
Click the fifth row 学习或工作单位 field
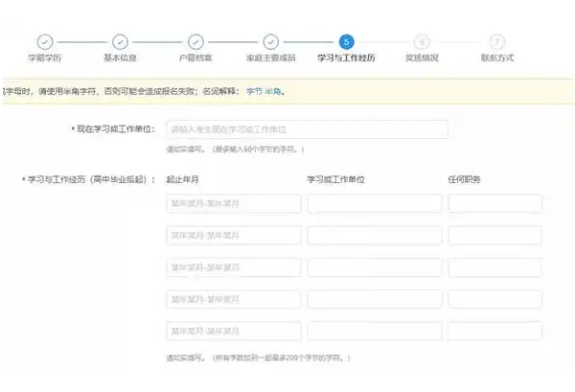coord(375,331)
